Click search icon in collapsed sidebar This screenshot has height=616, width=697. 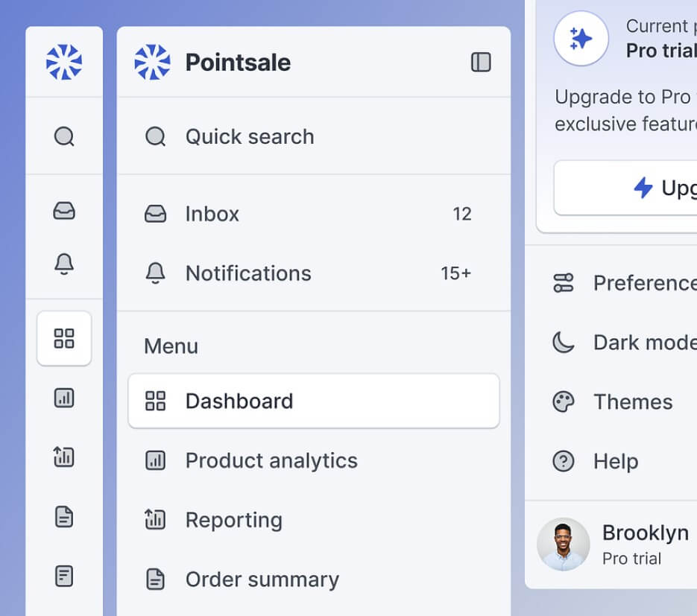(64, 136)
